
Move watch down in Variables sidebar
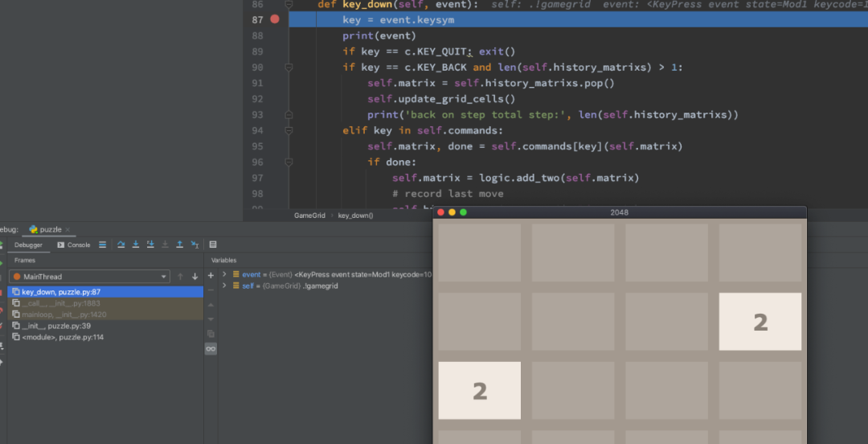[x=211, y=319]
